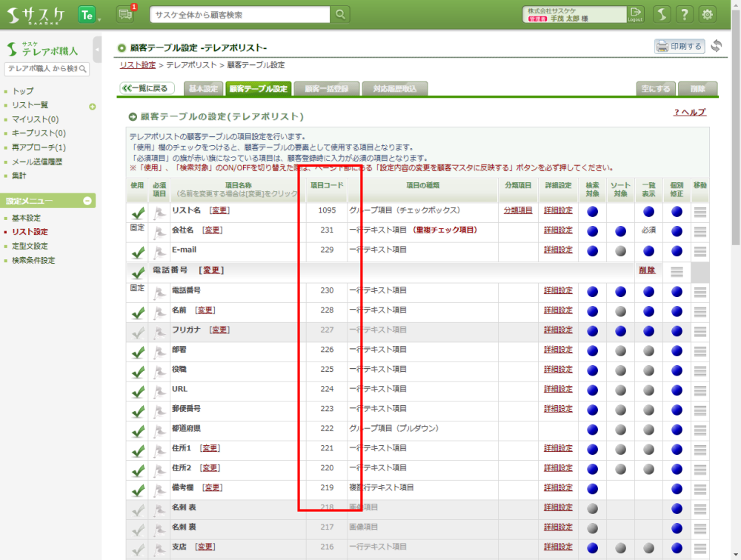The image size is (741, 560).
Task: Switch to the 顧客一括登録 tab
Action: coord(326,89)
